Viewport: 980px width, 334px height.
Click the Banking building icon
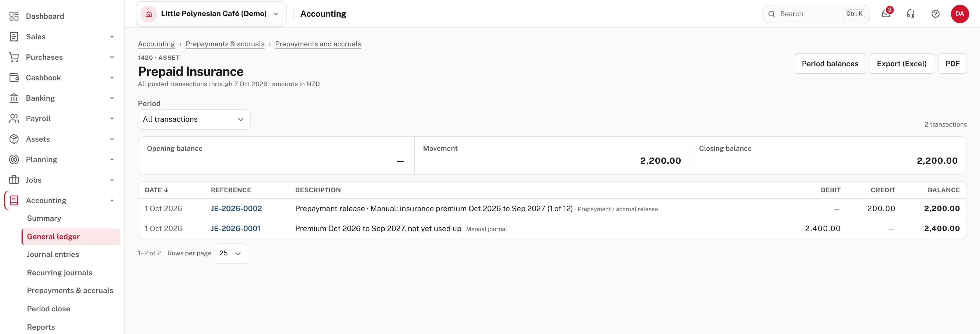click(x=14, y=98)
